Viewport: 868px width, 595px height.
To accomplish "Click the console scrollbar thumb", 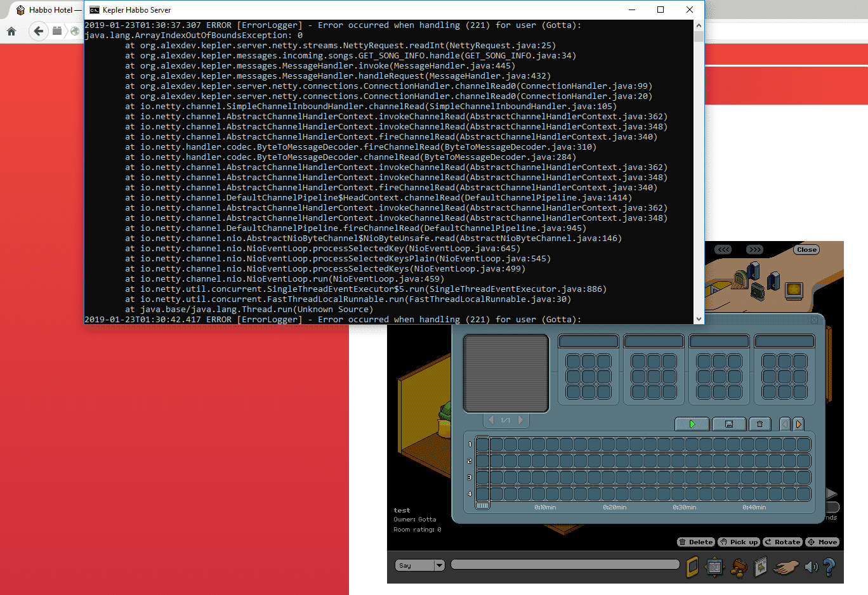I will pos(699,36).
